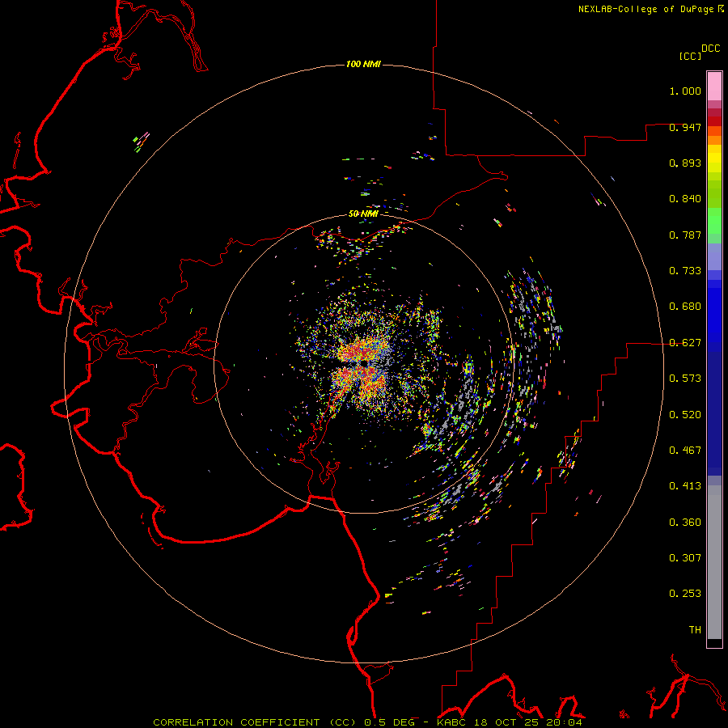Click the red segment of the color scale
The height and width of the screenshot is (728, 728).
pyautogui.click(x=714, y=121)
